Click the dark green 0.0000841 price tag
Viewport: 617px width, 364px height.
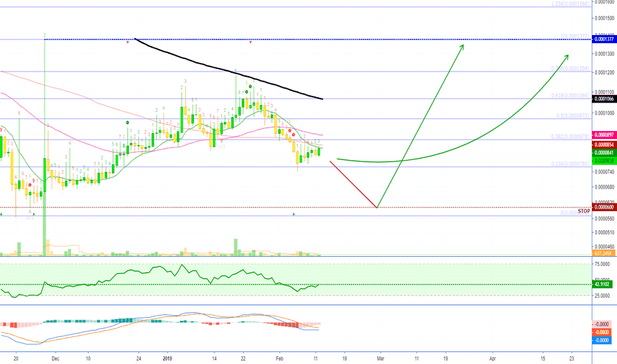click(x=604, y=153)
